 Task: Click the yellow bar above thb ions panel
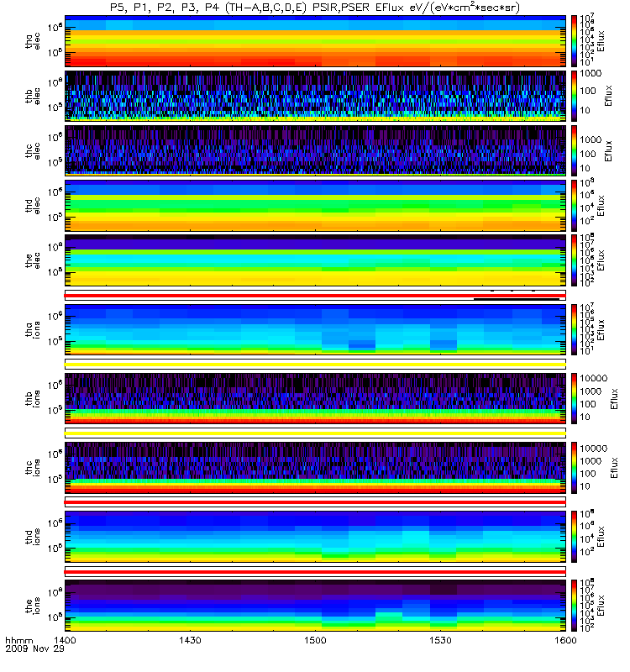pyautogui.click(x=316, y=365)
